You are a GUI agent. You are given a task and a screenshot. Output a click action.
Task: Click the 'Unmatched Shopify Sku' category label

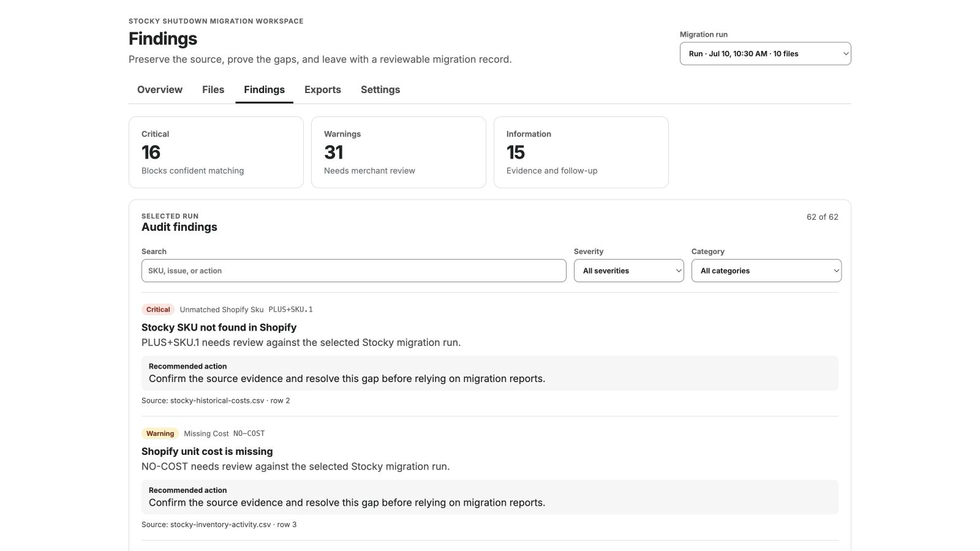click(222, 310)
